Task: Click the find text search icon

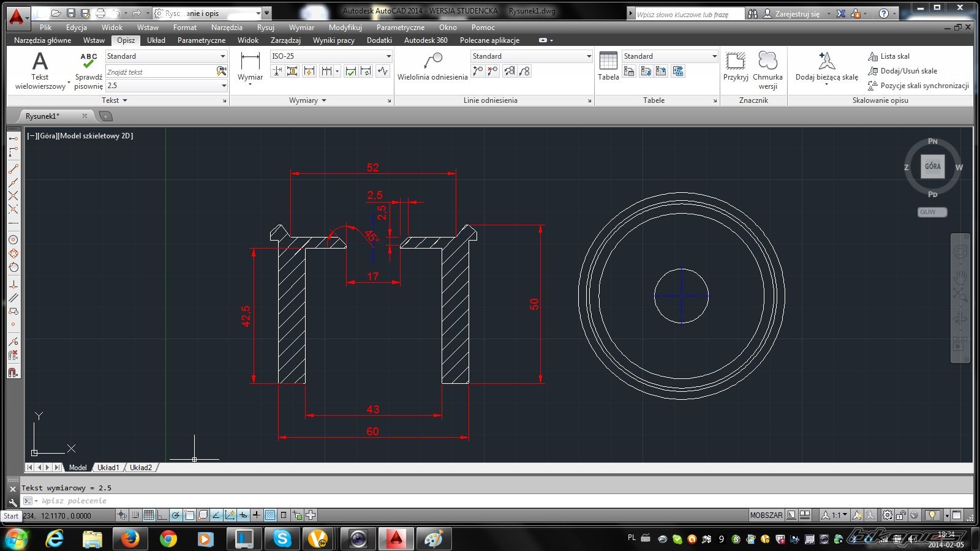Action: pos(222,72)
